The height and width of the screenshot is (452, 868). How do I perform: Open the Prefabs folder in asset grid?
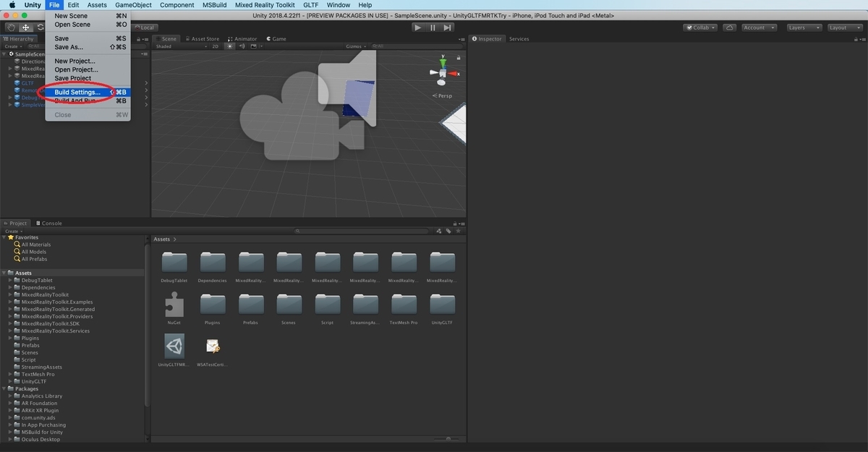pyautogui.click(x=251, y=304)
